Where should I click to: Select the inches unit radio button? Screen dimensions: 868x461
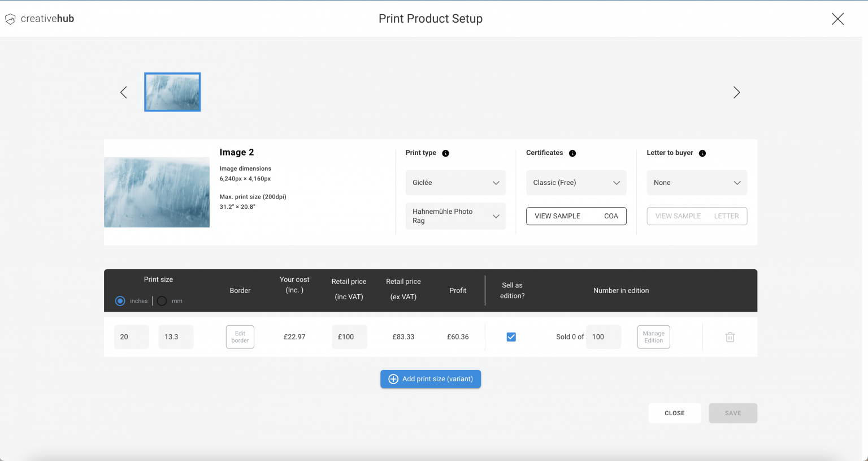120,301
